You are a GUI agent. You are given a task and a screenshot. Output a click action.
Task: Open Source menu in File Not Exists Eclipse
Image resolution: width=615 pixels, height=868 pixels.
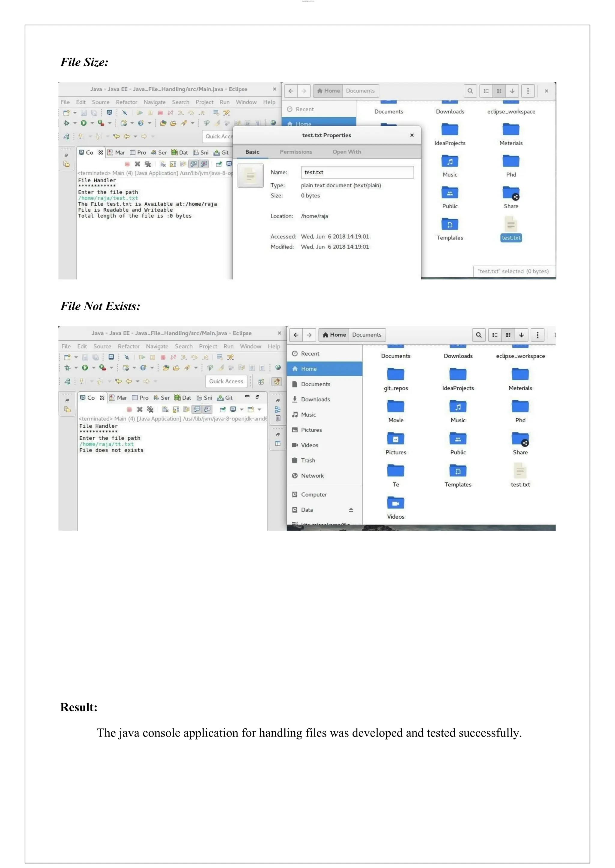[x=102, y=346]
